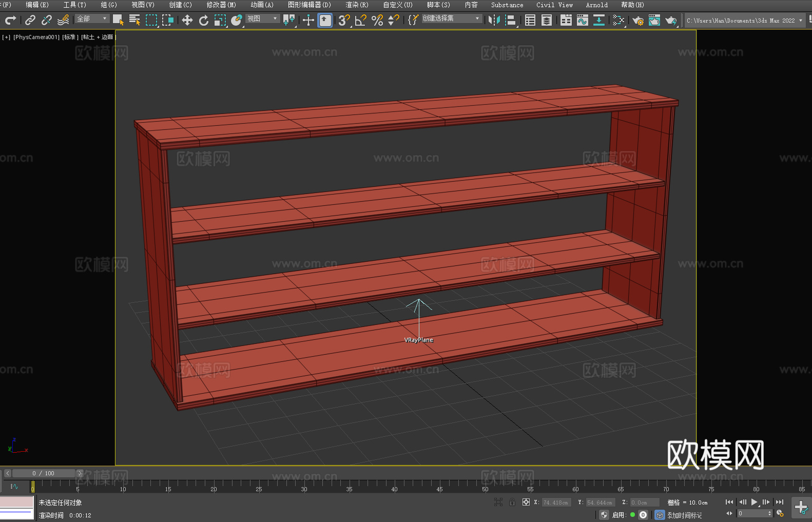Click the Mirror tool icon

(494, 20)
